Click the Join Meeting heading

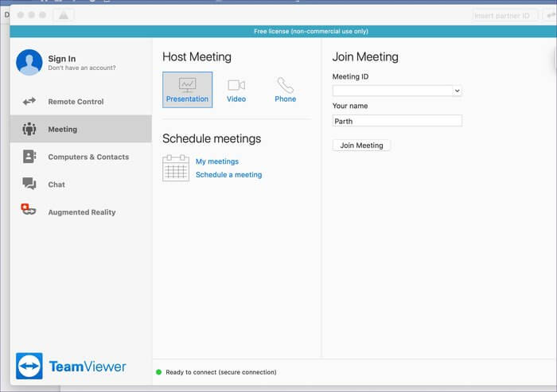tap(365, 56)
